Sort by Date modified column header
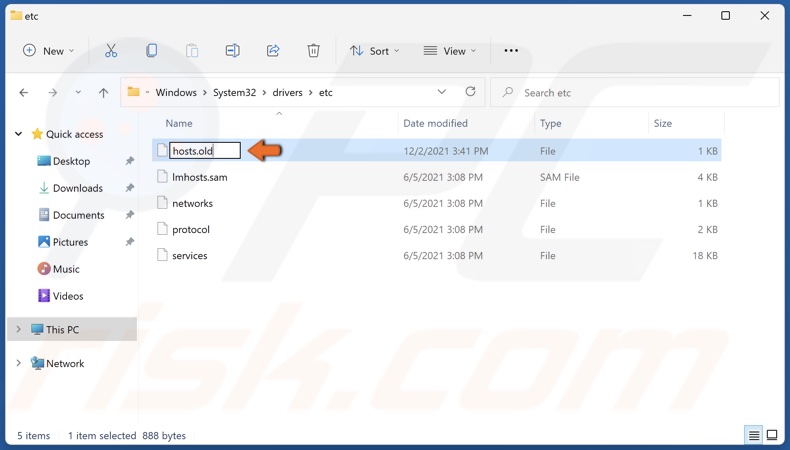This screenshot has height=450, width=790. [435, 123]
